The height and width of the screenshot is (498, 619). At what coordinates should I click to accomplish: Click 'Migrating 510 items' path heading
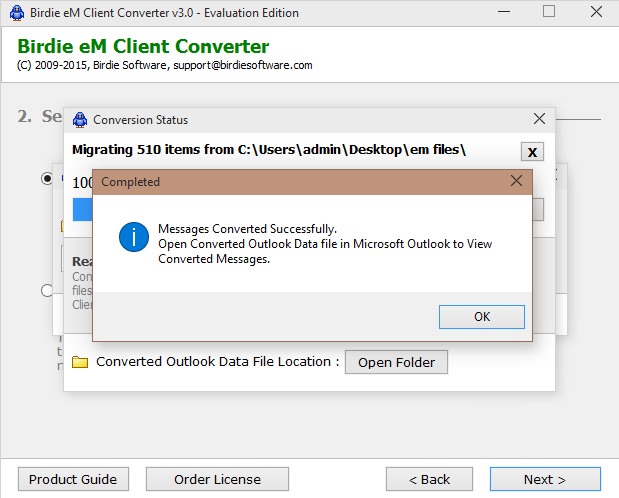click(x=269, y=150)
